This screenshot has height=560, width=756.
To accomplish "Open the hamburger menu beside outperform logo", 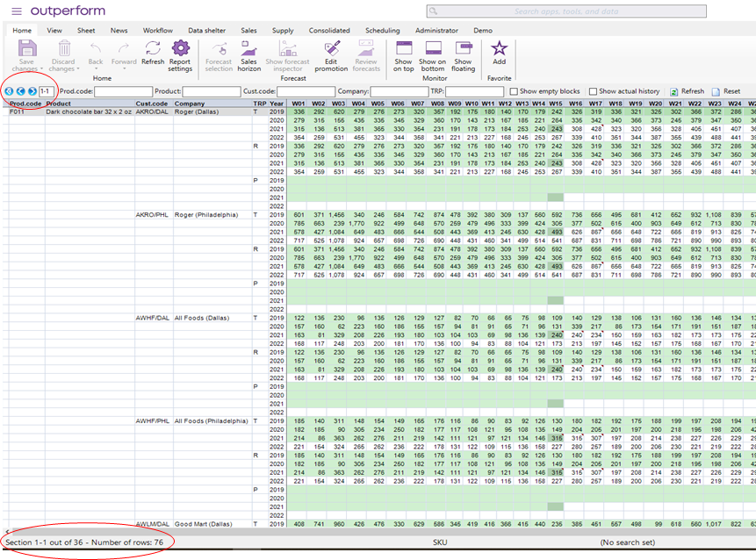I will 16,11.
